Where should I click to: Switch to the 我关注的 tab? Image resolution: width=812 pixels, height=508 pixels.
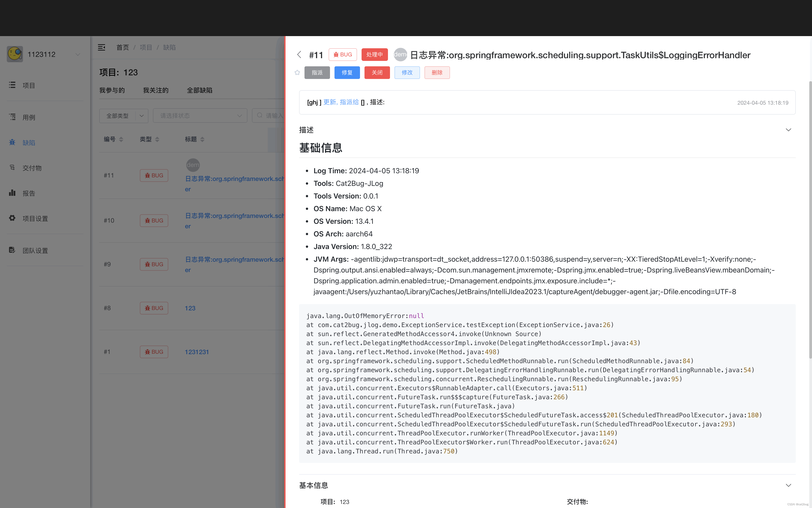[x=156, y=90]
